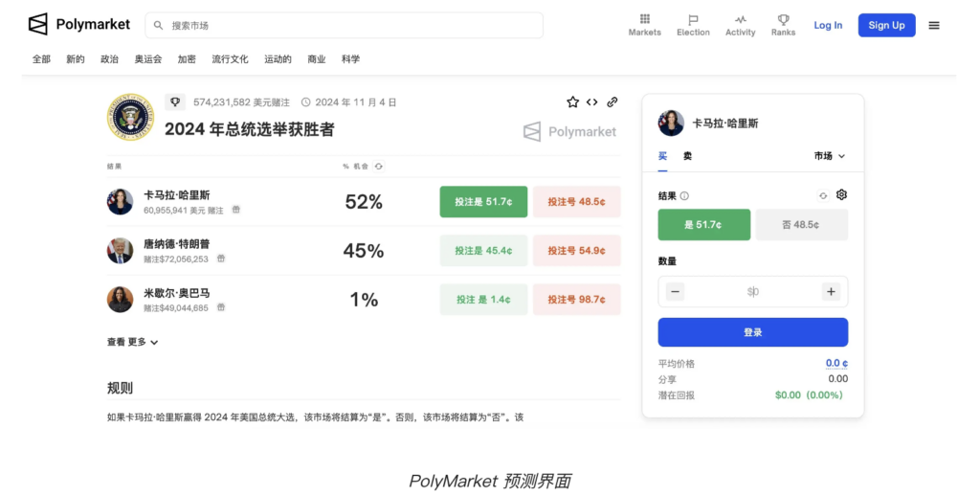980x496 pixels.
Task: Click 投注 是 1.4¢ for Michelle Obama
Action: [x=483, y=300]
